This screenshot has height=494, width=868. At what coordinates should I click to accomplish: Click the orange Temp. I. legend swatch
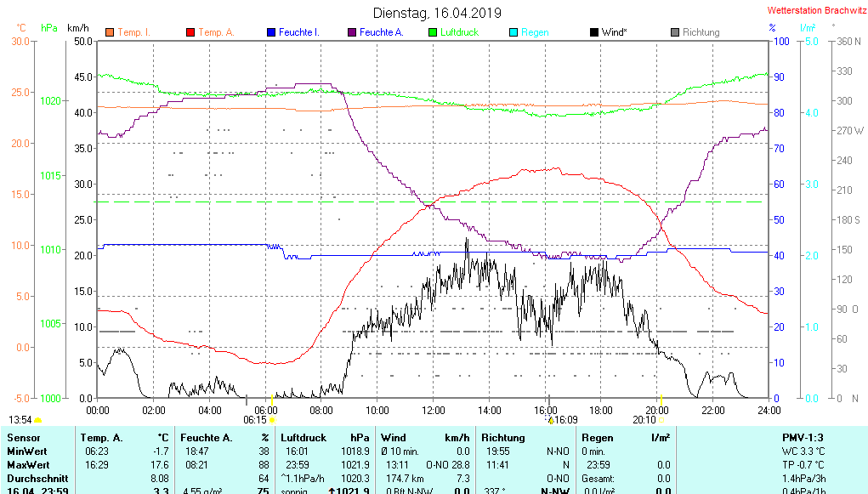pyautogui.click(x=109, y=32)
